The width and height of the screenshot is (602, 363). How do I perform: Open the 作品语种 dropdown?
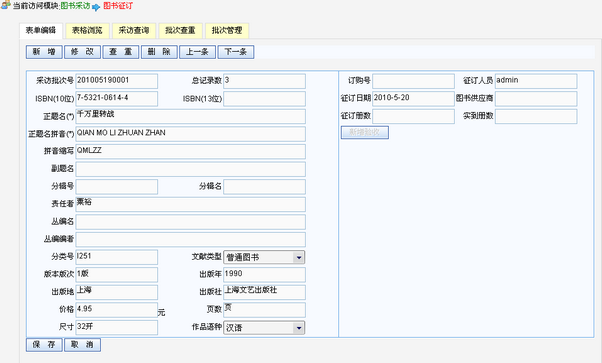[264, 328]
